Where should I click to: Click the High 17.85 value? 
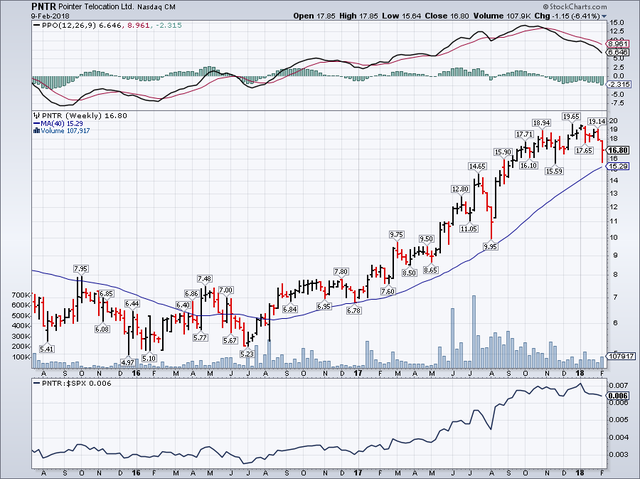click(359, 16)
